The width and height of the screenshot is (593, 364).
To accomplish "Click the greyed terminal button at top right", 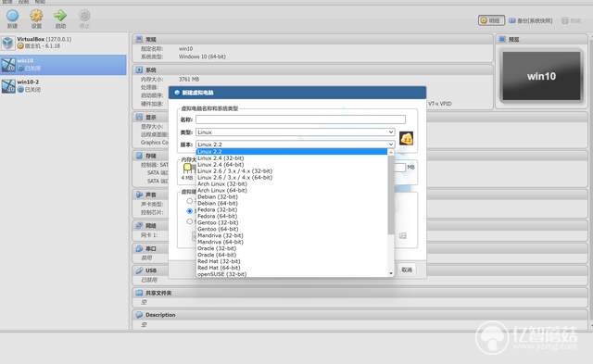I will tap(571, 20).
